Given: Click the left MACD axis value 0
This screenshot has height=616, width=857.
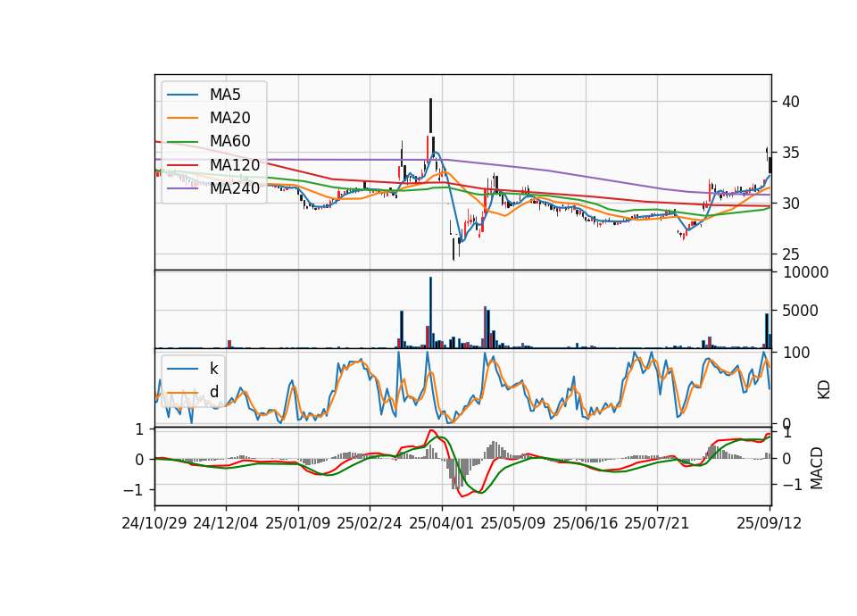Looking at the screenshot, I should click(140, 460).
